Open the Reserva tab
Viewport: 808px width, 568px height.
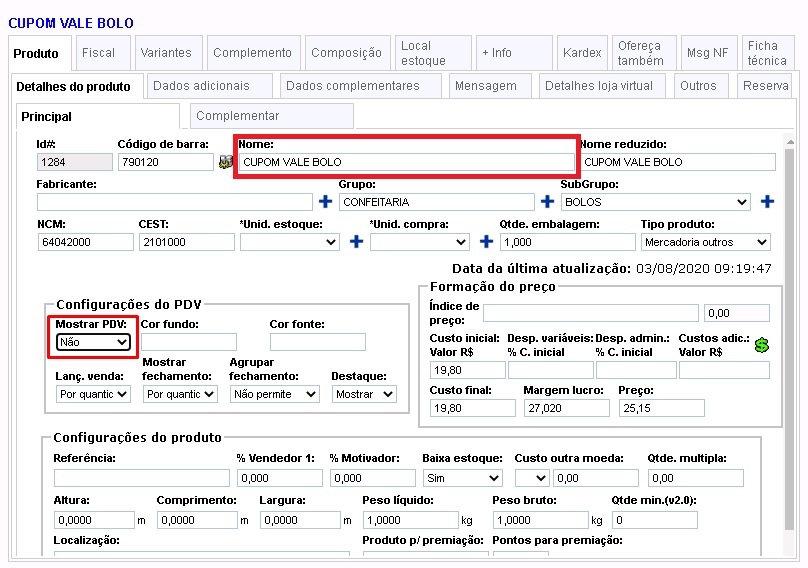pyautogui.click(x=766, y=86)
